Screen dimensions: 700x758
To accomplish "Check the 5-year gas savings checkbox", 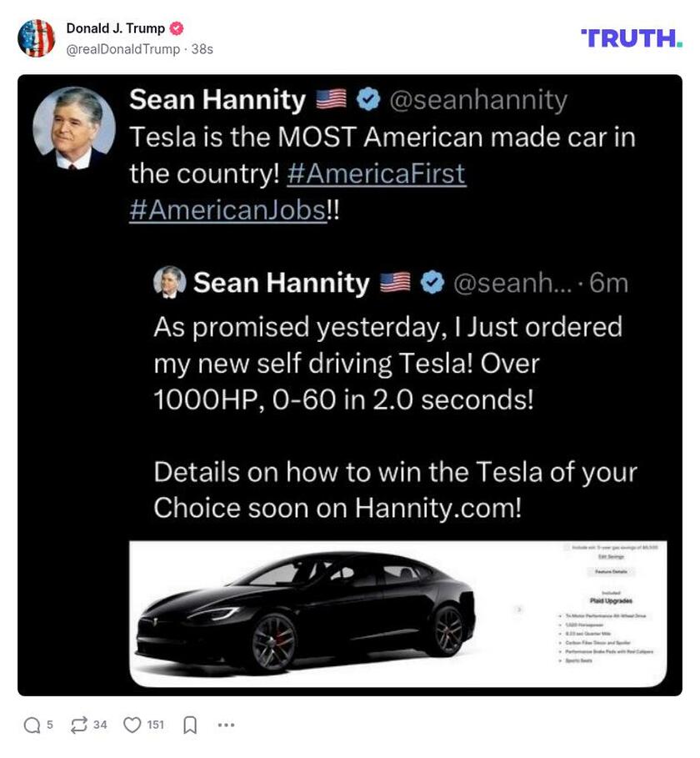I will point(568,547).
